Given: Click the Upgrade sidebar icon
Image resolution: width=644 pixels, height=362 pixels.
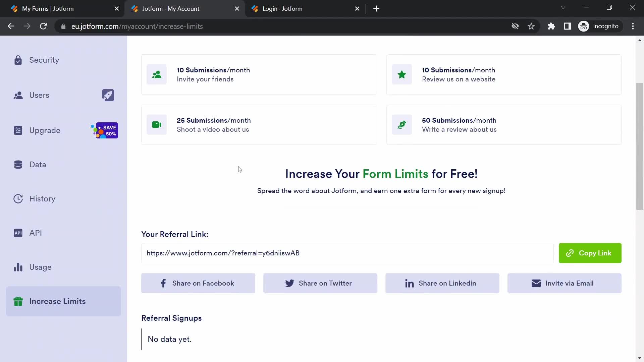Looking at the screenshot, I should (18, 130).
